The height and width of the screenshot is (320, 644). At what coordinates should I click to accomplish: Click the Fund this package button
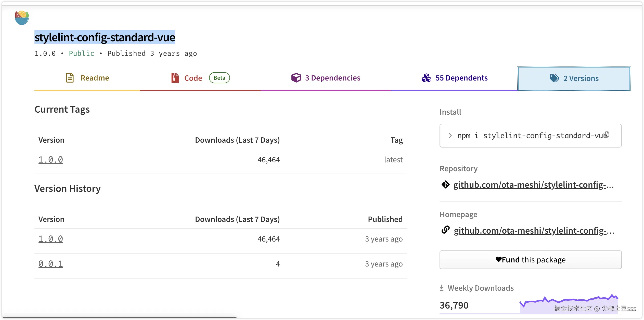click(x=530, y=260)
